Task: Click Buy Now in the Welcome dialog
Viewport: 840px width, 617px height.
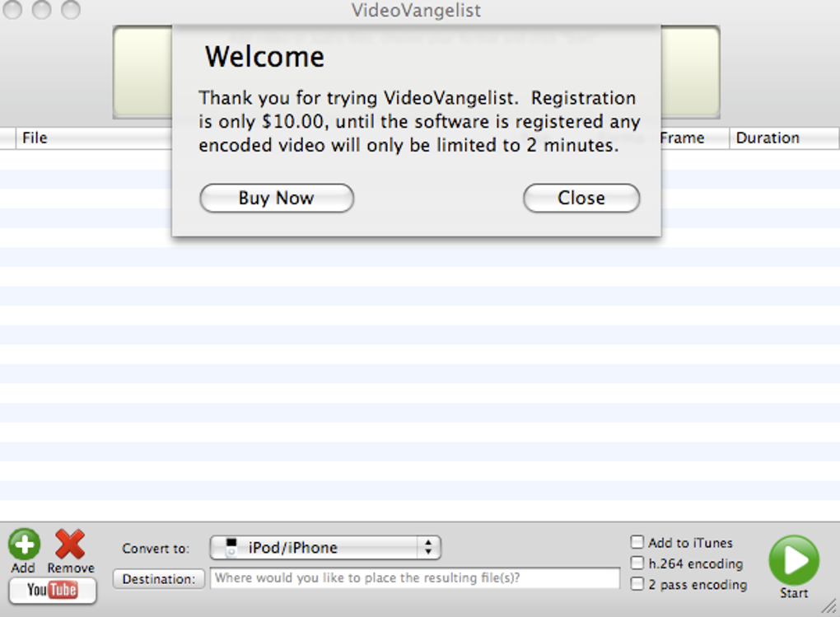Action: [277, 198]
